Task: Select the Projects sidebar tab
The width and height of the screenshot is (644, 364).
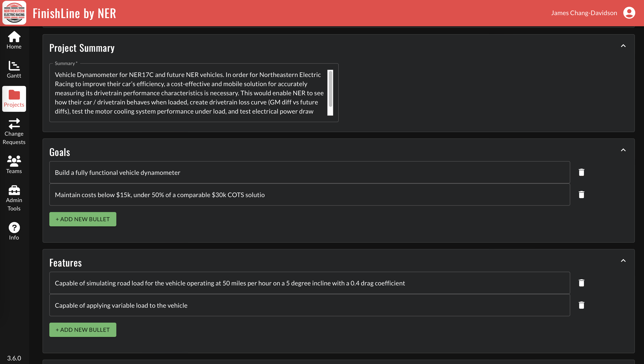Action: click(14, 99)
